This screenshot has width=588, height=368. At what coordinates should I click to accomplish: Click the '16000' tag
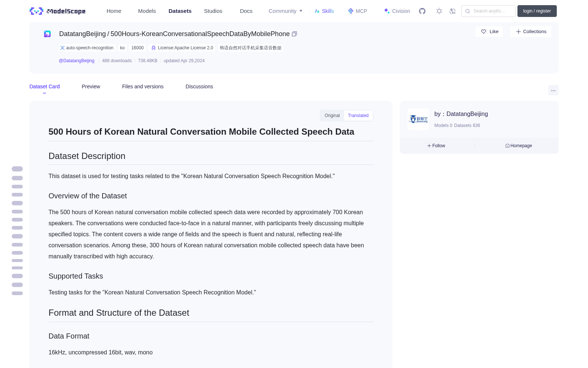(137, 48)
